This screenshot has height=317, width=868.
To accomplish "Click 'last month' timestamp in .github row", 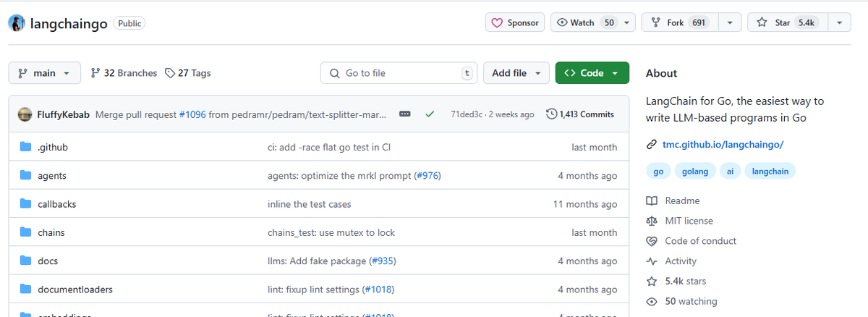I will tap(594, 147).
